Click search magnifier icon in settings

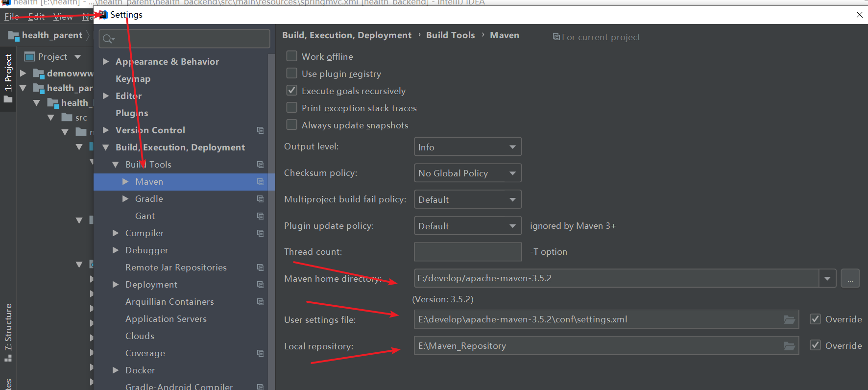pyautogui.click(x=108, y=39)
